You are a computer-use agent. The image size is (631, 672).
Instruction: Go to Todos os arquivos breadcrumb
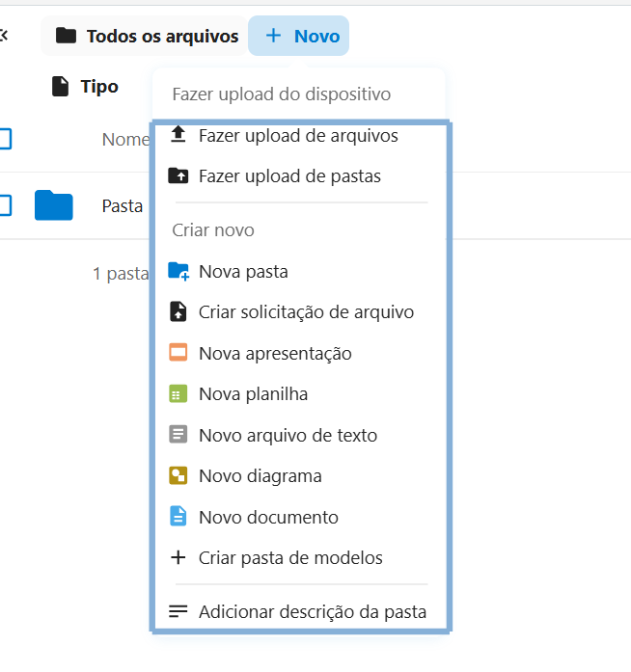click(x=144, y=36)
